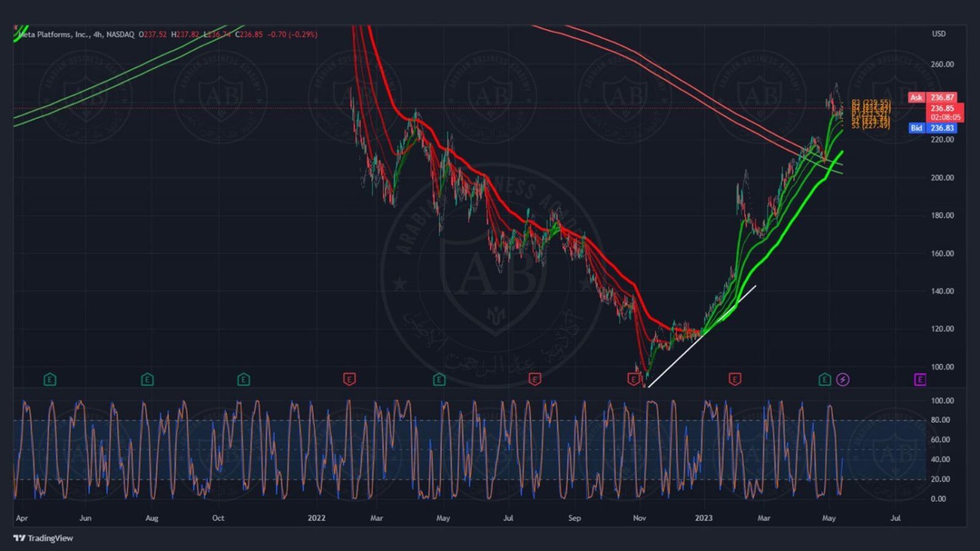Click the Oct label on time axis
This screenshot has width=980, height=551.
(x=218, y=518)
